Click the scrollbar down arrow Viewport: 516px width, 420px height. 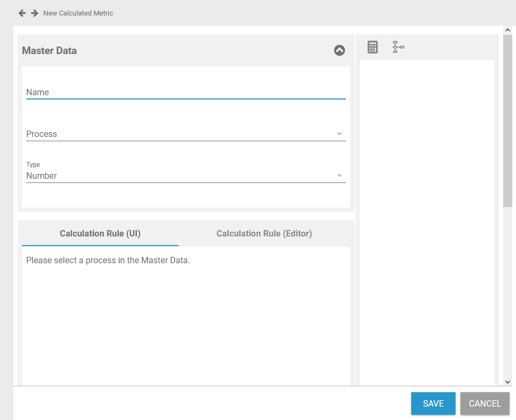coord(507,381)
